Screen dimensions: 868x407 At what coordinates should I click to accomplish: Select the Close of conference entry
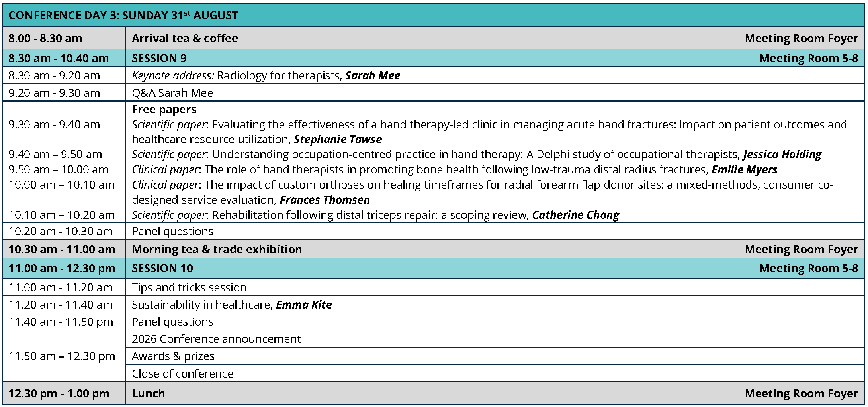(182, 374)
